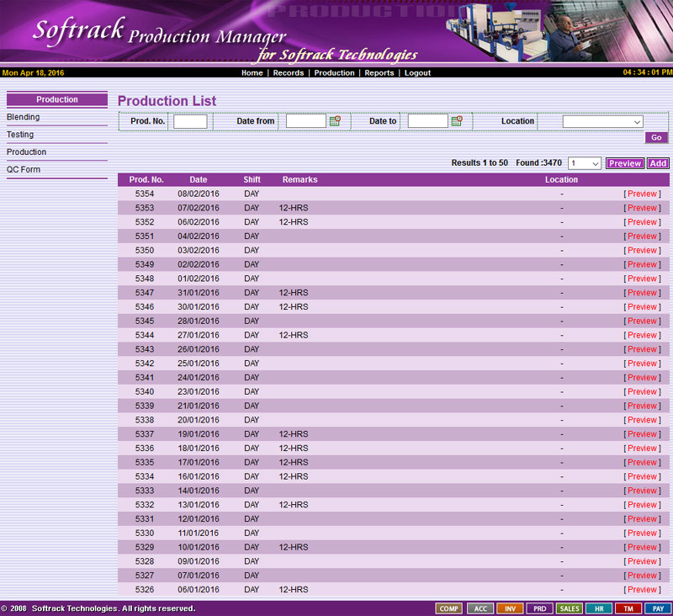
Task: Focus the Prod. No. input field
Action: point(190,121)
